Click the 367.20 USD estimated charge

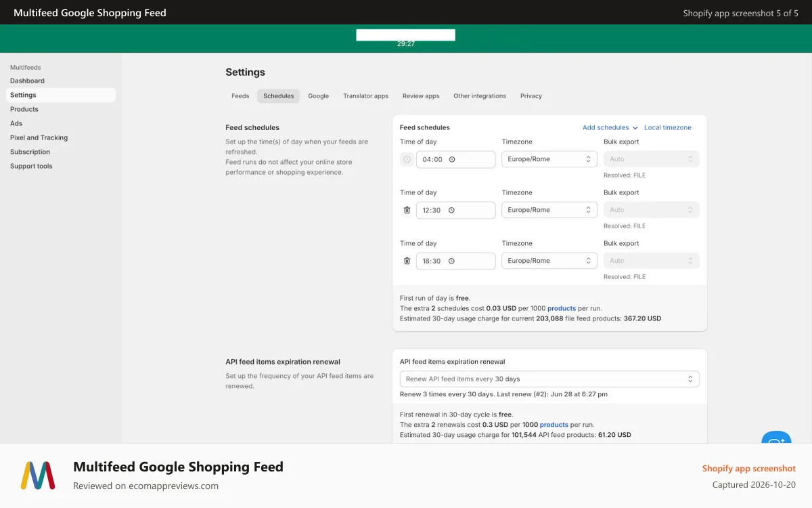(642, 318)
